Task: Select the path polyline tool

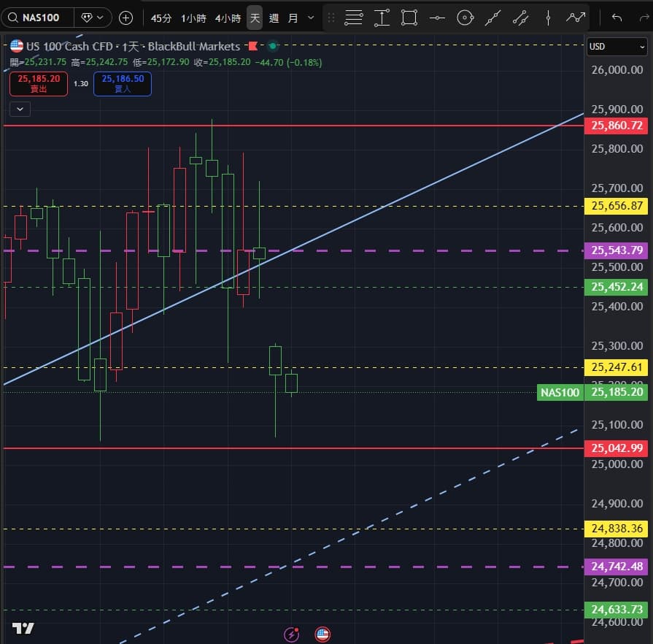Action: (x=576, y=18)
